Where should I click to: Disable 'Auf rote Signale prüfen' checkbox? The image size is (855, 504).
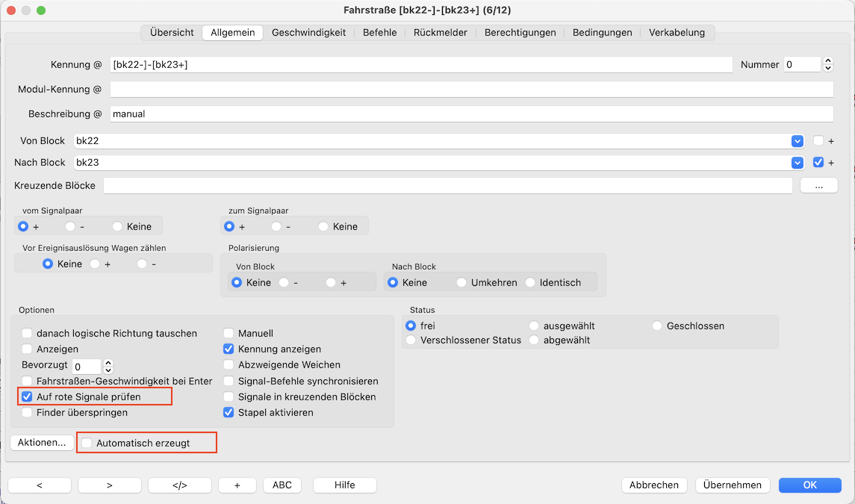tap(28, 396)
